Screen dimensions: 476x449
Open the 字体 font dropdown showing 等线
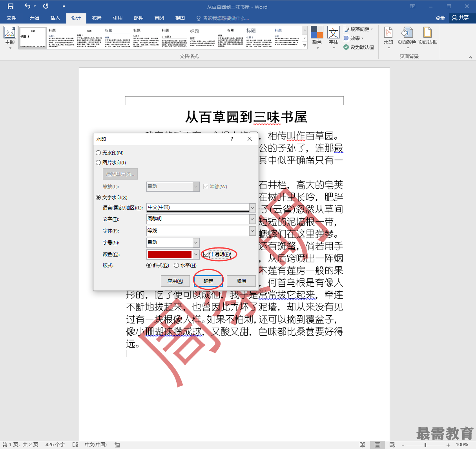coord(252,231)
